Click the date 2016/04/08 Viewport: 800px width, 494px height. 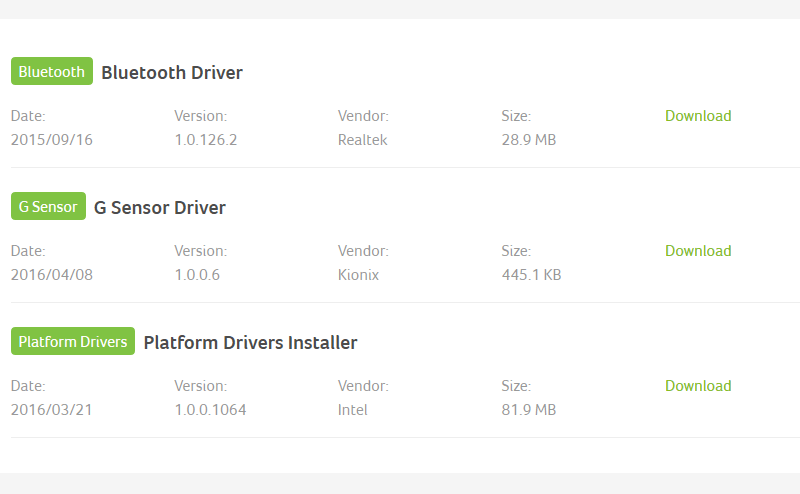coord(52,275)
